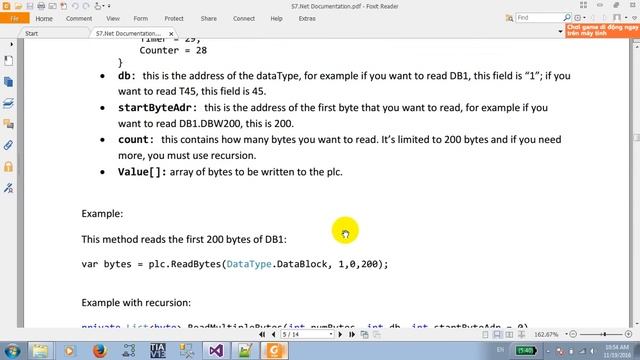Expand the navigation panel arrow

[11, 44]
